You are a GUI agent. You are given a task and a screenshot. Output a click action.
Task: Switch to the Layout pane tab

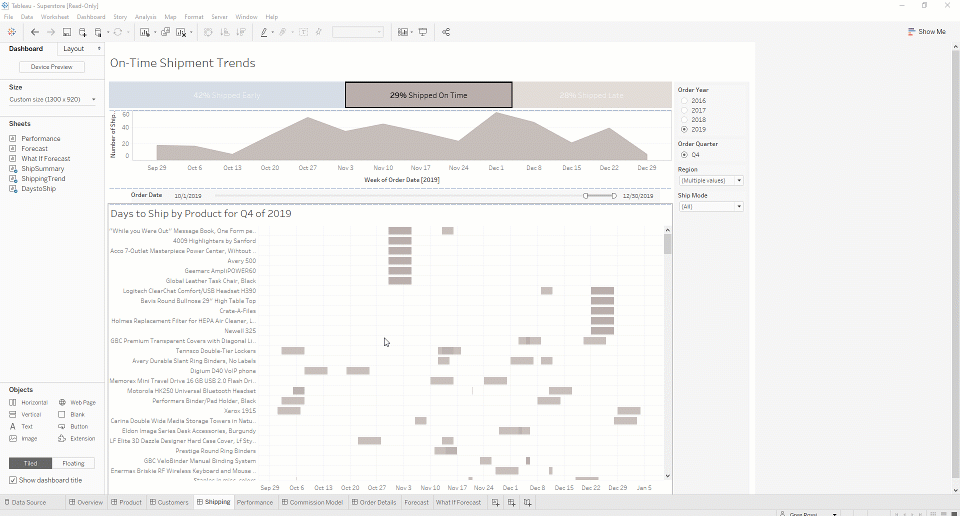coord(74,48)
